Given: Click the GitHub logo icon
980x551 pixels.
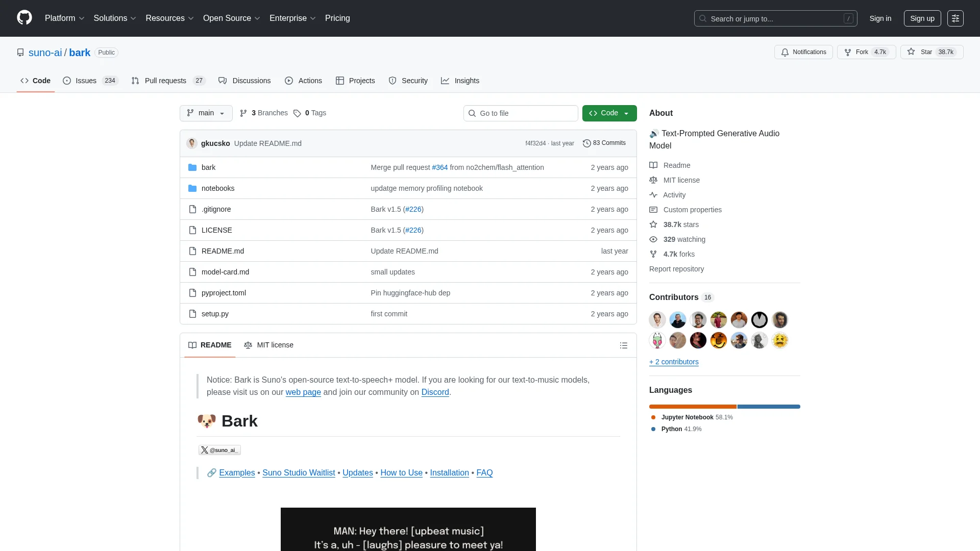Looking at the screenshot, I should coord(24,18).
